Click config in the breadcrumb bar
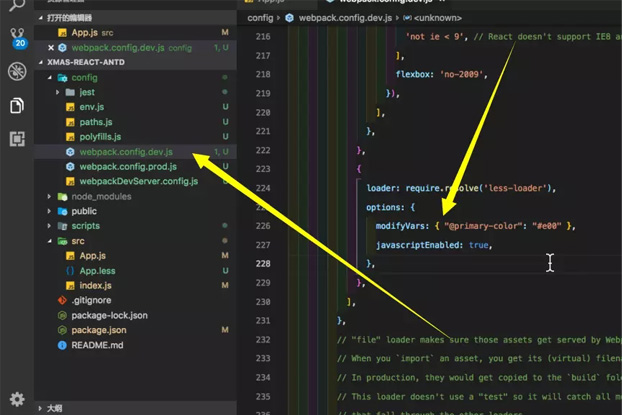 (259, 18)
